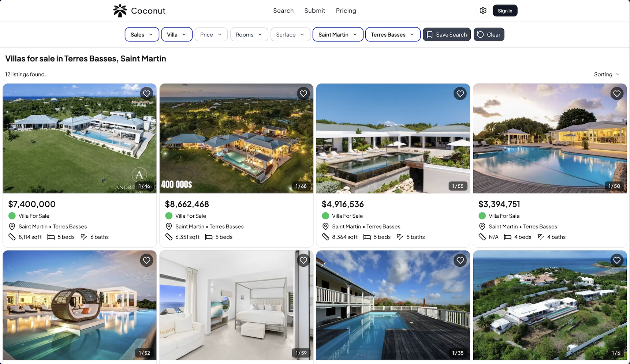Open the Rooms filter dropdown
The image size is (630, 364).
coord(249,34)
